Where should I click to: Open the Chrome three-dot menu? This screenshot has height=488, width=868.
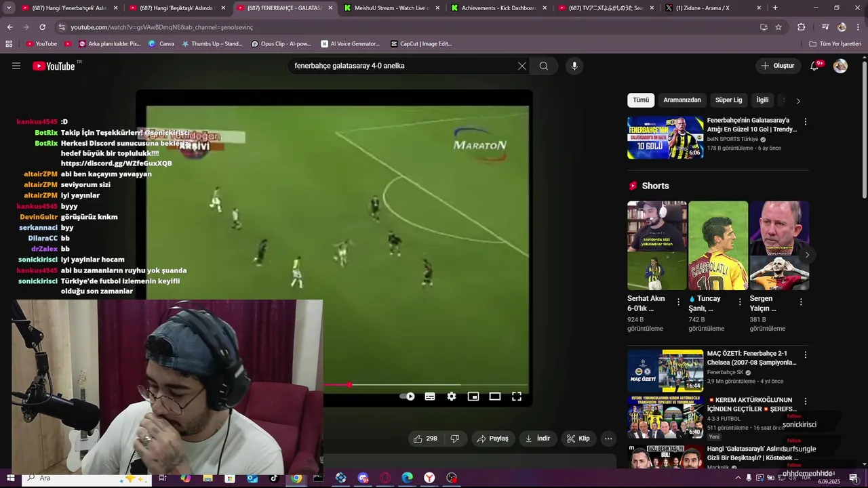[857, 27]
